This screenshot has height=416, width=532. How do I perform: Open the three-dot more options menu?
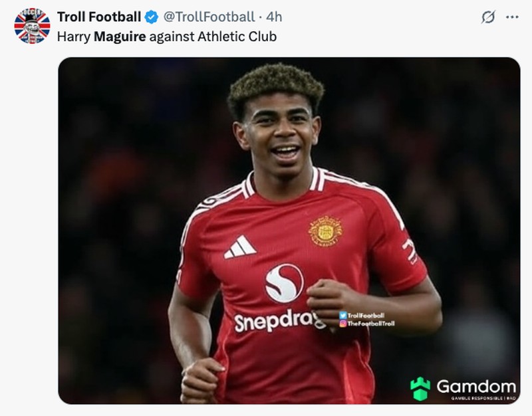(511, 17)
